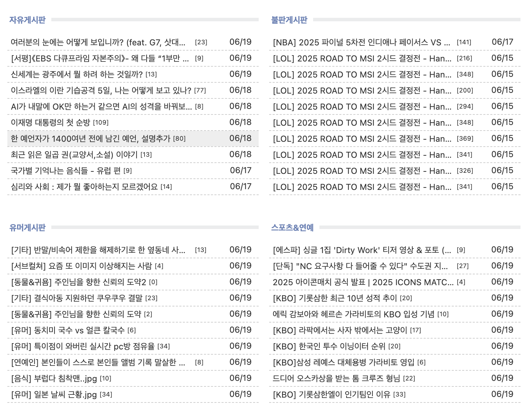The image size is (532, 414).
Task: Open NBA 2025 파이널 5차전 post
Action: pos(361,42)
